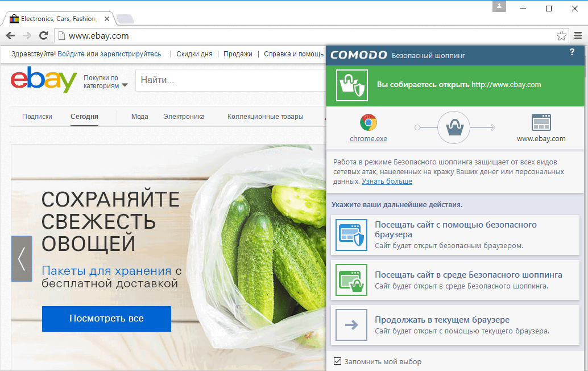
Task: Click the Посмотреть все button
Action: [106, 319]
